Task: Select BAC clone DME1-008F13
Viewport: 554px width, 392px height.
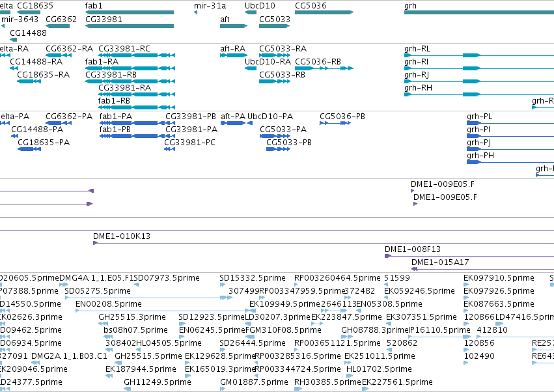Action: (x=469, y=256)
